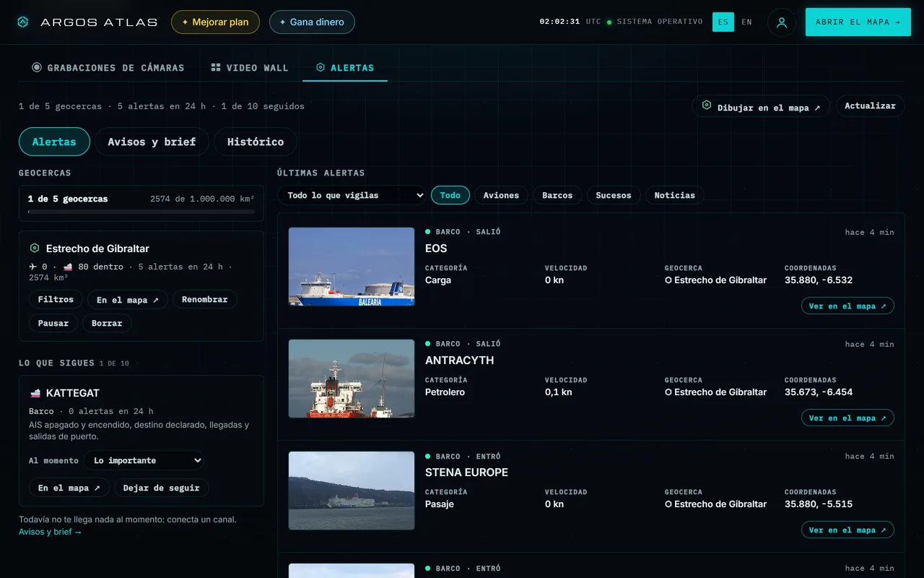Click En el mapa for KATTEGAT
This screenshot has height=578, width=924.
(69, 488)
